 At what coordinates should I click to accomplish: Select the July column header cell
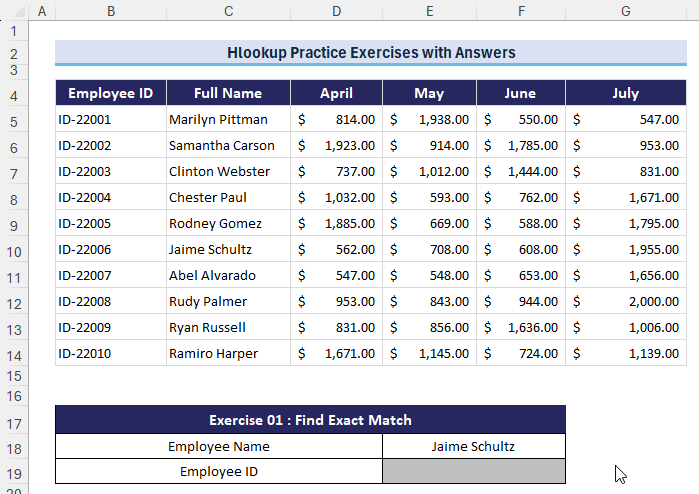coord(625,93)
